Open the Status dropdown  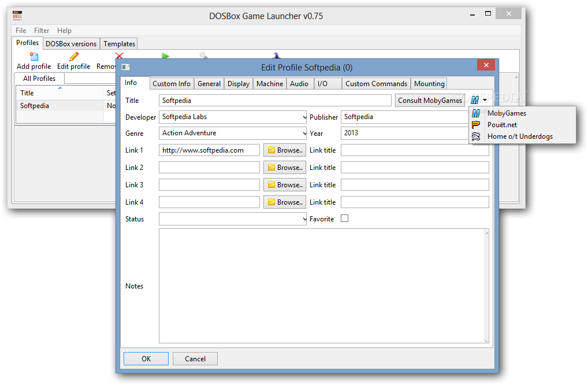(304, 219)
